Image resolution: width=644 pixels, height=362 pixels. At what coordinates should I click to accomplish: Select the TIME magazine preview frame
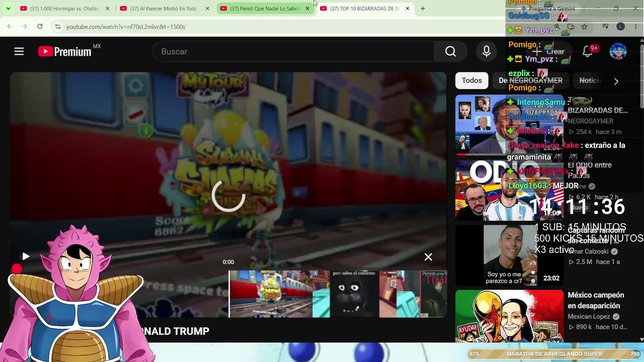(x=433, y=294)
